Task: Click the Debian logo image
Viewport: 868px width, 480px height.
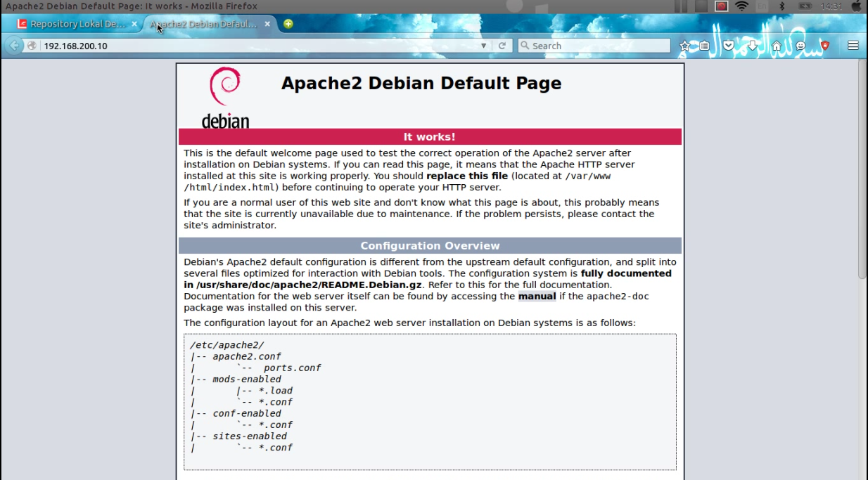Action: coord(226,98)
